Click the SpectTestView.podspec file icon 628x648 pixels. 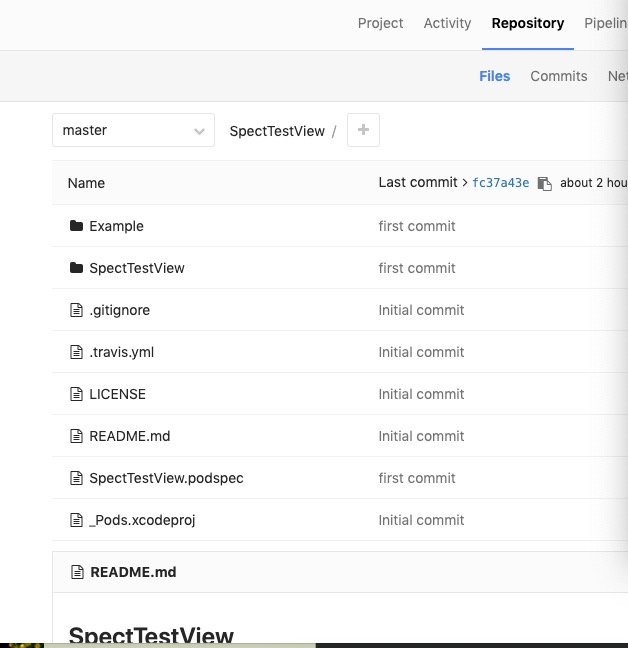point(76,478)
